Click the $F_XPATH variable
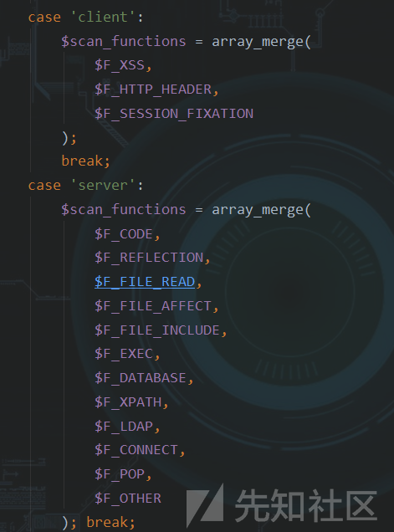This screenshot has height=532, width=394. pyautogui.click(x=128, y=402)
